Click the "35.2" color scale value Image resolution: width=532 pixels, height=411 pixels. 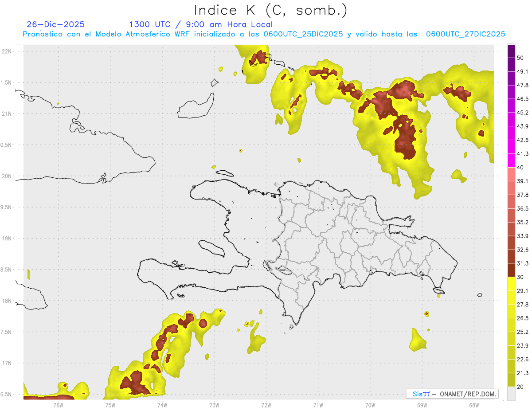[x=523, y=222]
